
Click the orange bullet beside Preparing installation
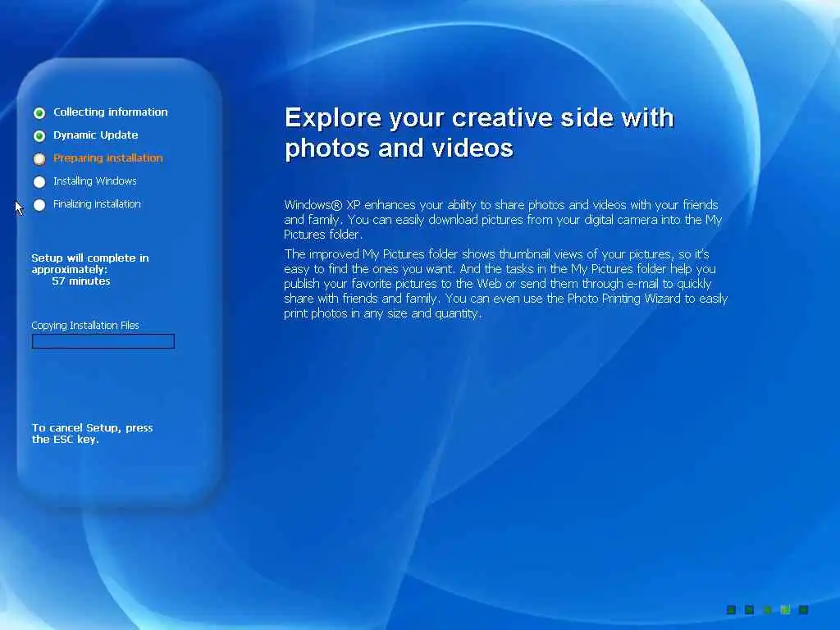(39, 158)
